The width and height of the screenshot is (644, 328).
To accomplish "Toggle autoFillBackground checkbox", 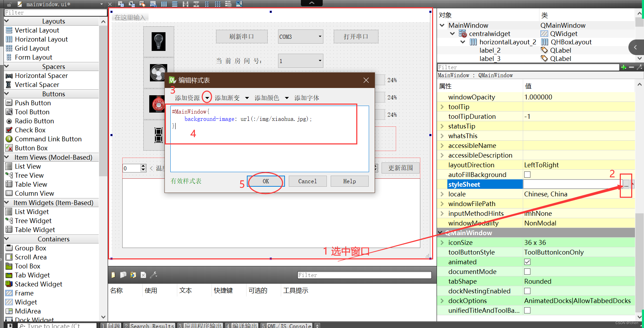I will (527, 175).
